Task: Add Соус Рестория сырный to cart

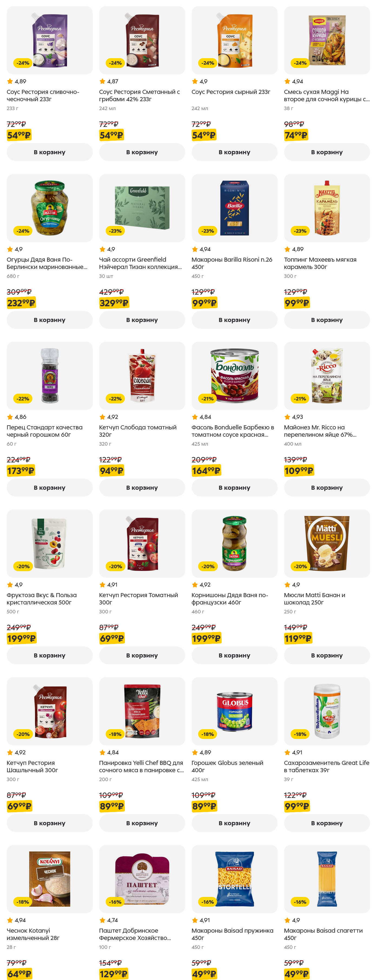Action: tap(234, 152)
